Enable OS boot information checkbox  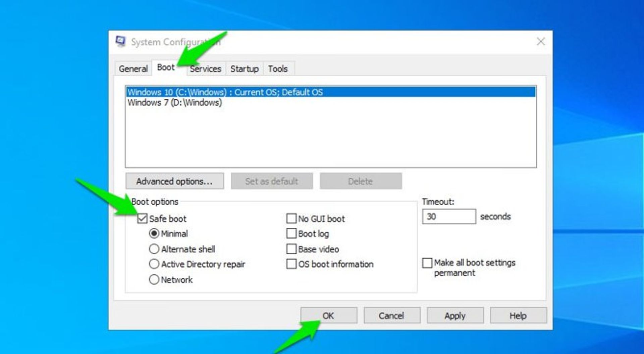click(291, 264)
